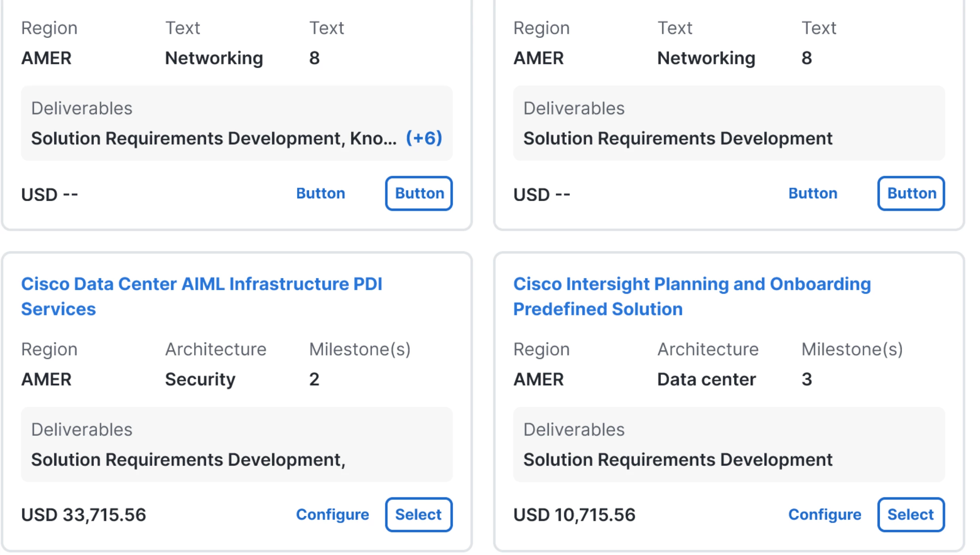Click the text Button on top-right card
The width and height of the screenshot is (980, 555).
(x=813, y=193)
